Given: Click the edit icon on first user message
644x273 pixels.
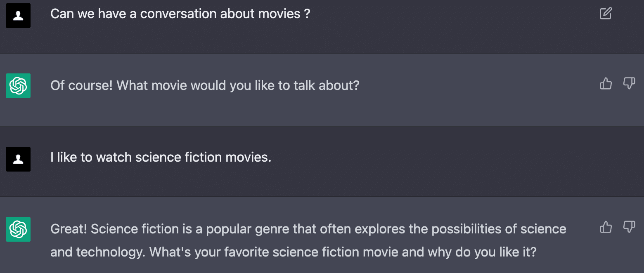Looking at the screenshot, I should [x=606, y=14].
